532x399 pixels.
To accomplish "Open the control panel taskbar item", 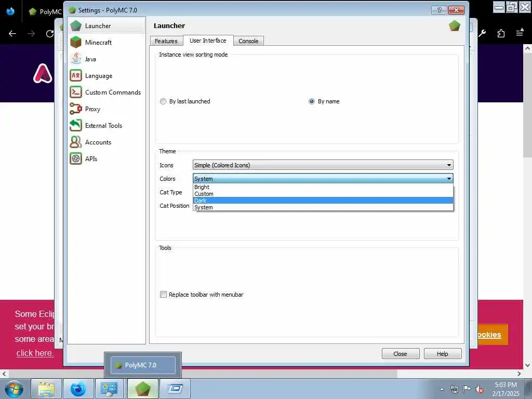I will (110, 389).
